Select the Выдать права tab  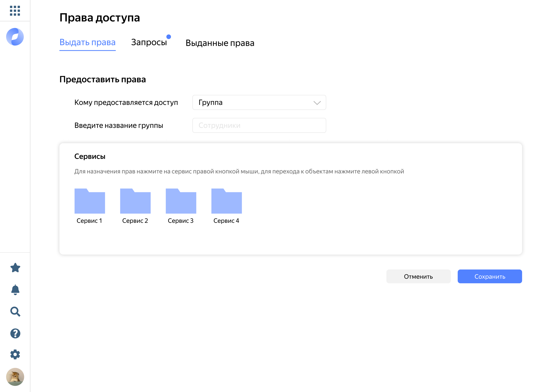pos(87,43)
